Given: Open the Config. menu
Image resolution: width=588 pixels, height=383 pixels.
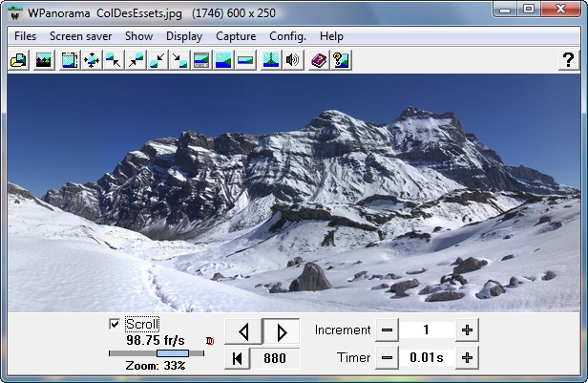Looking at the screenshot, I should point(287,36).
